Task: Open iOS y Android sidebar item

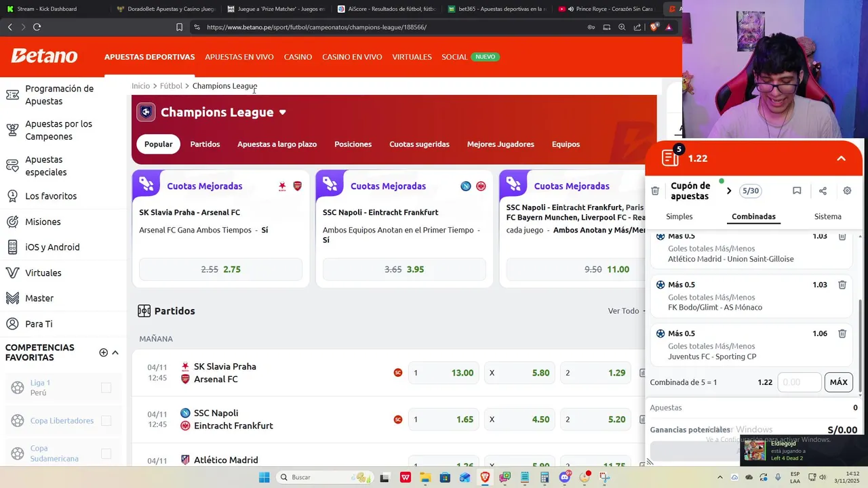Action: 52,247
